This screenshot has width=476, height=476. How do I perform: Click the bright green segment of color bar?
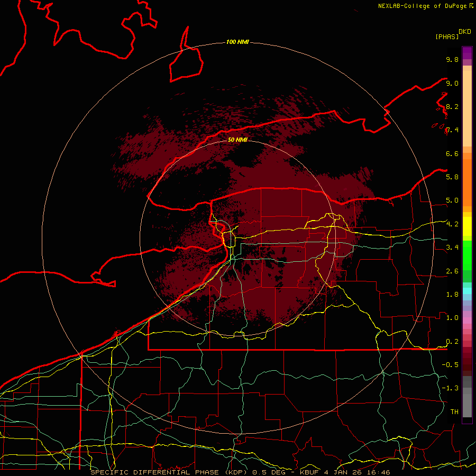[467, 255]
